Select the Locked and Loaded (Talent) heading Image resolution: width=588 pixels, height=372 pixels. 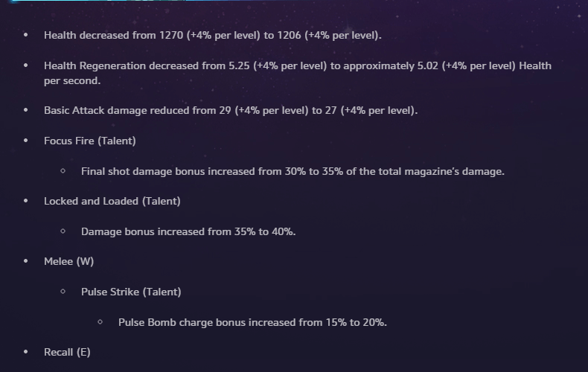pos(112,201)
